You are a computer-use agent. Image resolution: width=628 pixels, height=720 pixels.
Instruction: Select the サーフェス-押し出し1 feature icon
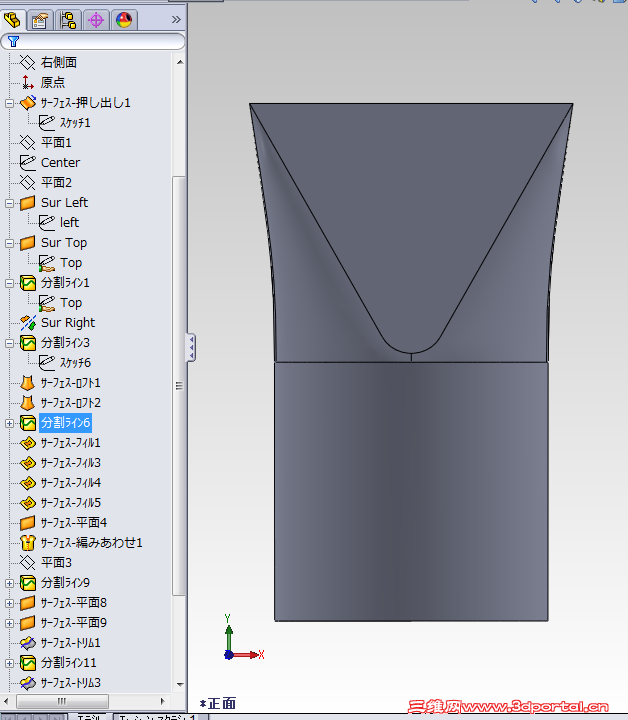(28, 102)
